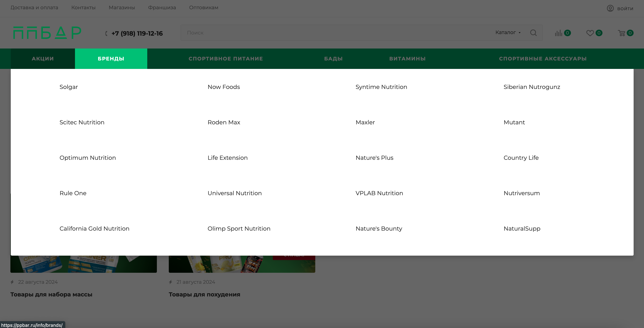Click the search magnifier icon
Image resolution: width=644 pixels, height=328 pixels.
tap(533, 33)
